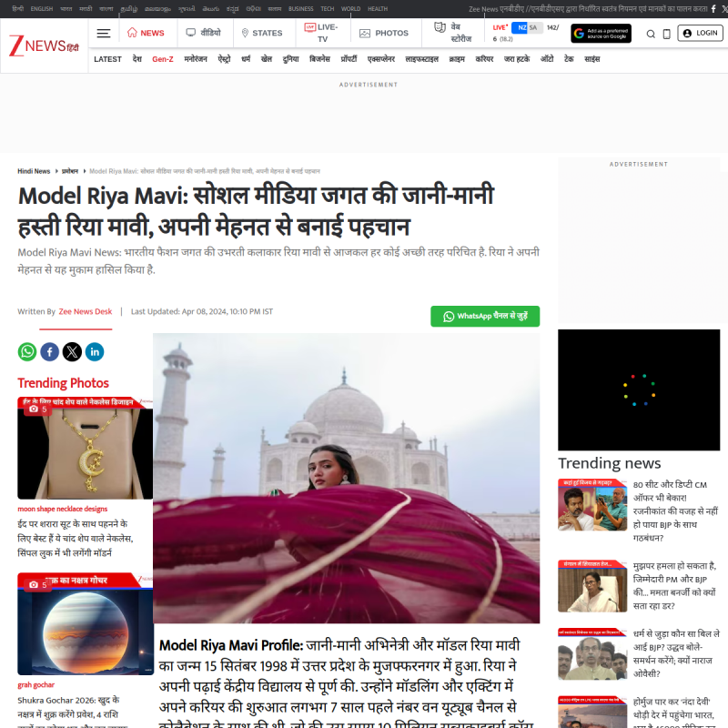Open Zee News Desk author link
Image resolution: width=728 pixels, height=728 pixels.
86,311
